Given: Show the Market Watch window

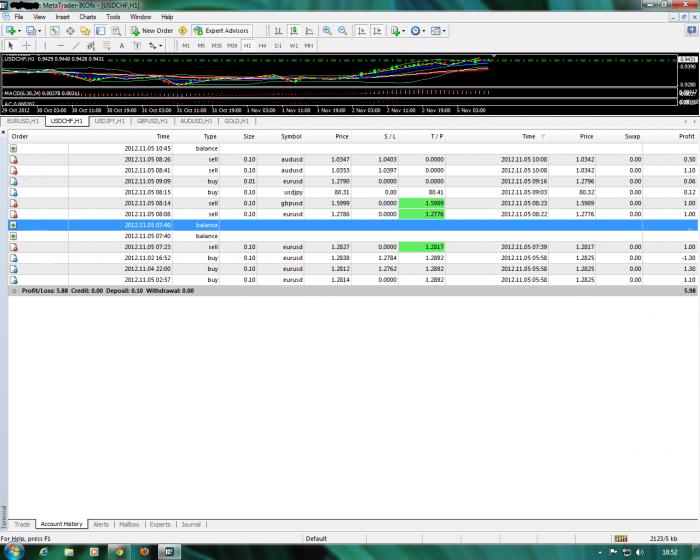Looking at the screenshot, I should click(54, 31).
